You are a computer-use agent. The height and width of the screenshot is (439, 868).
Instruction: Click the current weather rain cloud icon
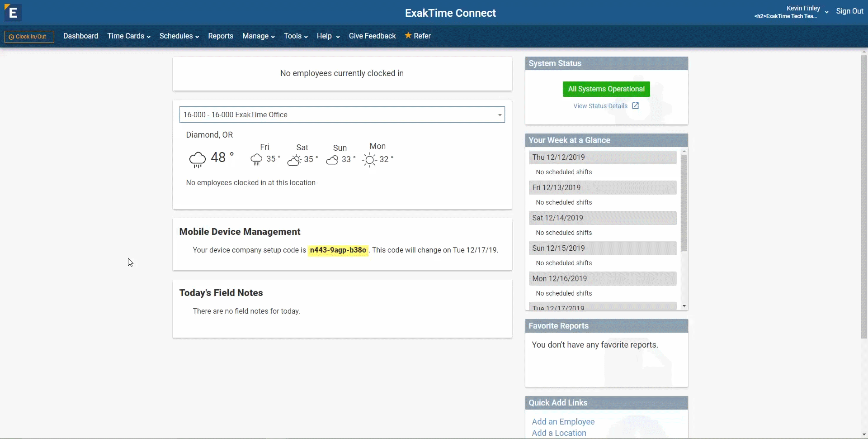coord(198,159)
